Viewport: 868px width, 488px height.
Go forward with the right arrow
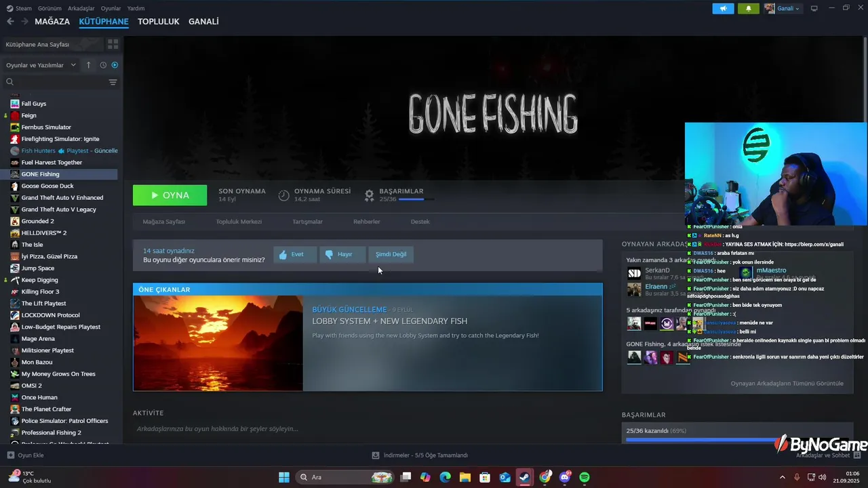[24, 22]
